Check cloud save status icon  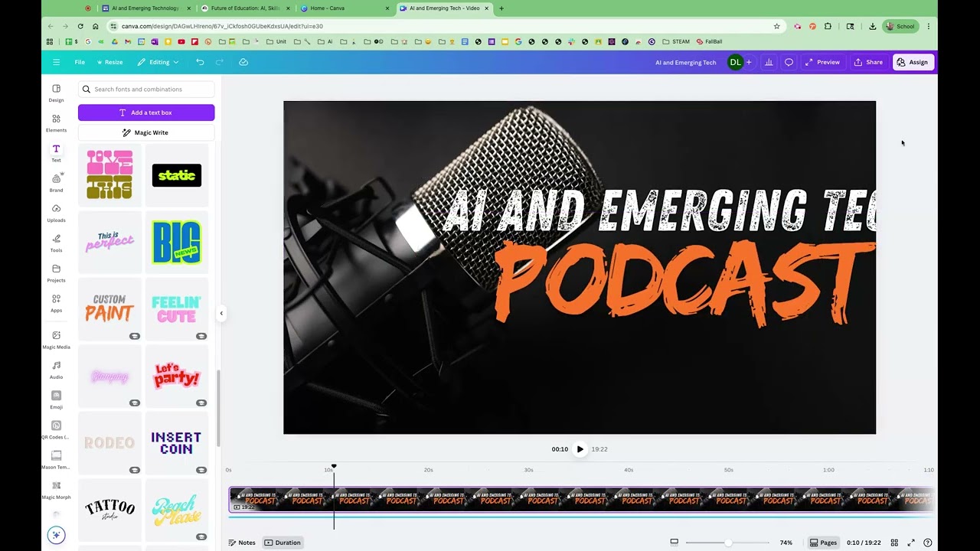coord(243,62)
